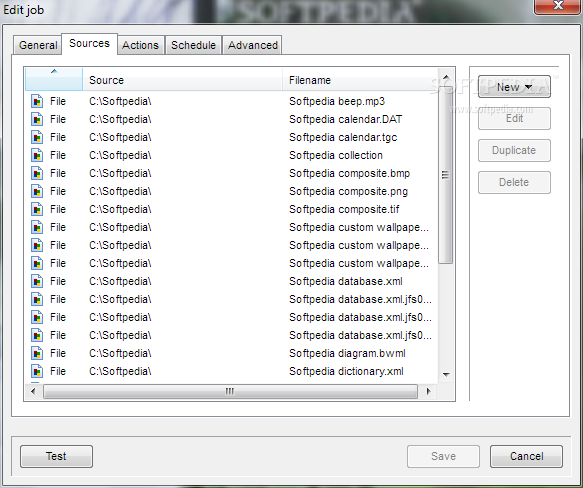
Task: Select the Sources tab
Action: 90,44
